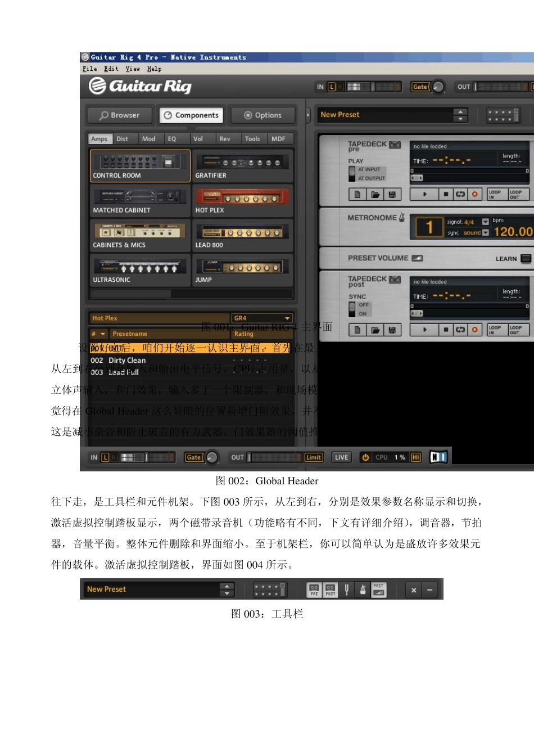Show preset volume via PRST toolbar icon
This screenshot has width=534, height=756.
click(x=379, y=589)
